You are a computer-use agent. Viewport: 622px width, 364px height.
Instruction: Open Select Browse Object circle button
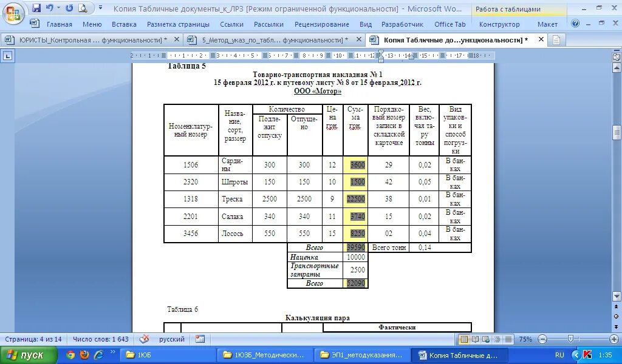(617, 317)
